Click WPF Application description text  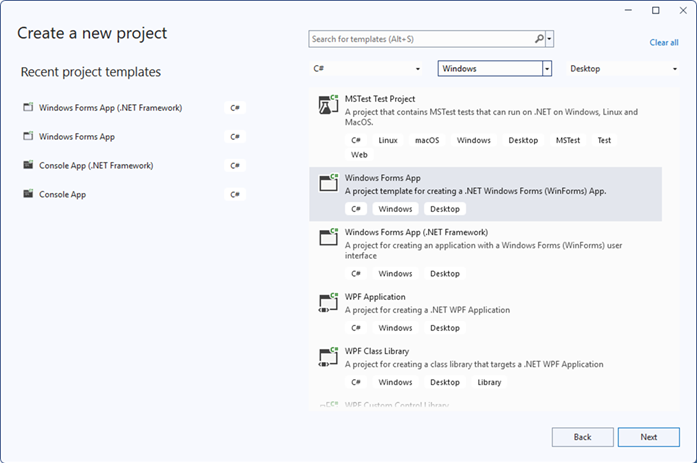tap(427, 310)
